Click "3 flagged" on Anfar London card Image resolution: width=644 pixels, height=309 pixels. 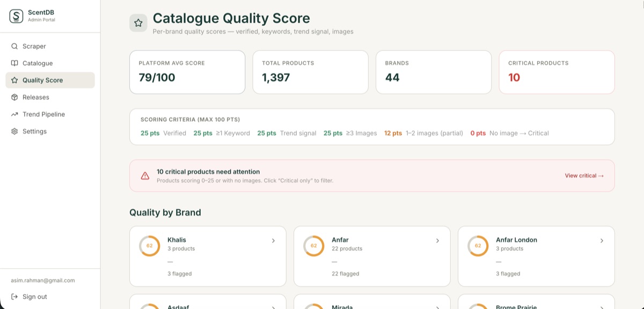coord(508,274)
